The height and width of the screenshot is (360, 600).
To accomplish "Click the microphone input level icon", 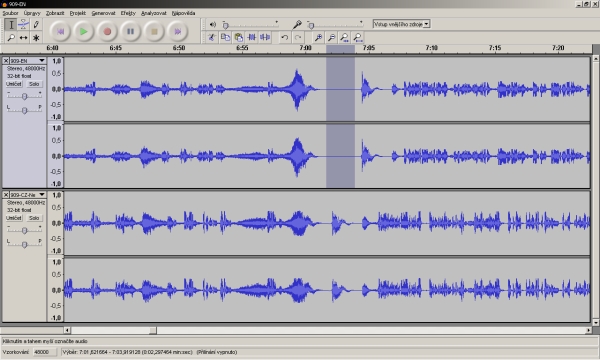I will 297,25.
